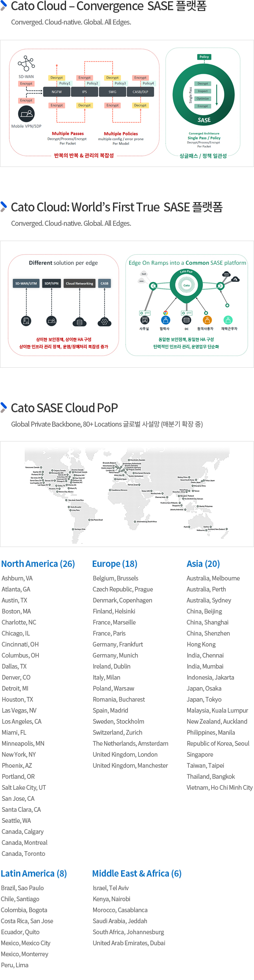Click the Cloud Networking box

pos(80,283)
